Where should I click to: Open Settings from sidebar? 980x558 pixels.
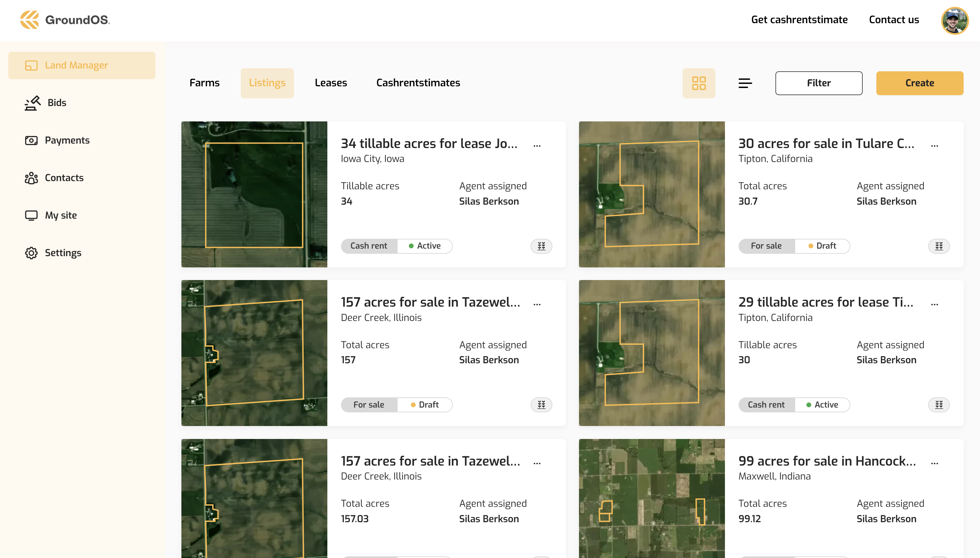coord(63,253)
